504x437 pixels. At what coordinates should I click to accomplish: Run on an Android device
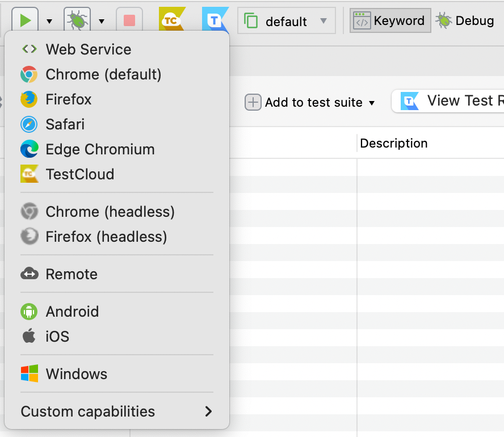117,312
